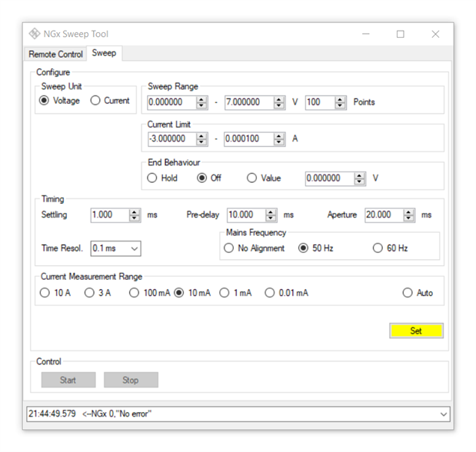Adjust the -3.000000 current limit stepper

[201, 139]
